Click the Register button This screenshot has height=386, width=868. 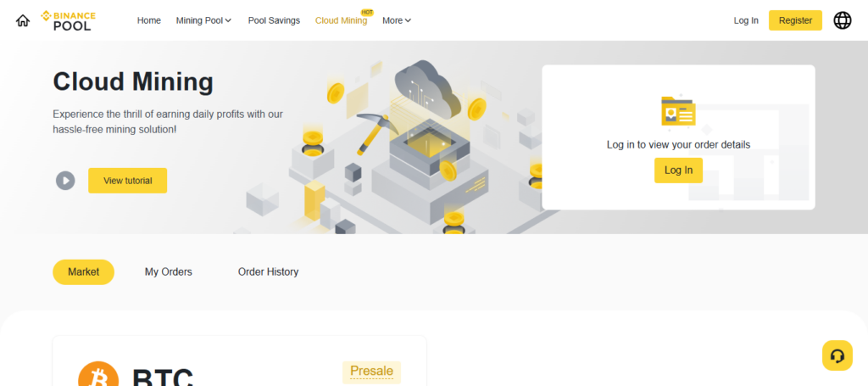coord(795,20)
